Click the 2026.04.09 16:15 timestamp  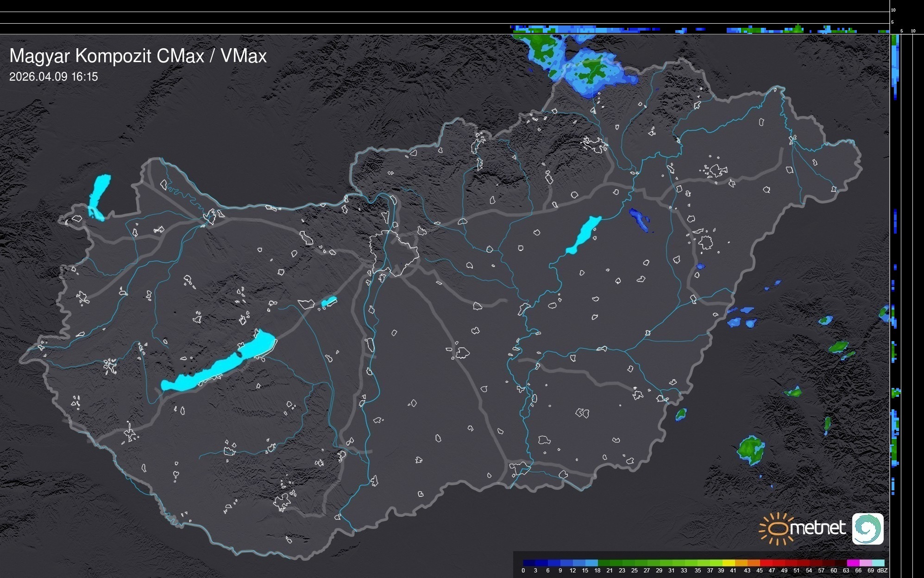pos(54,77)
